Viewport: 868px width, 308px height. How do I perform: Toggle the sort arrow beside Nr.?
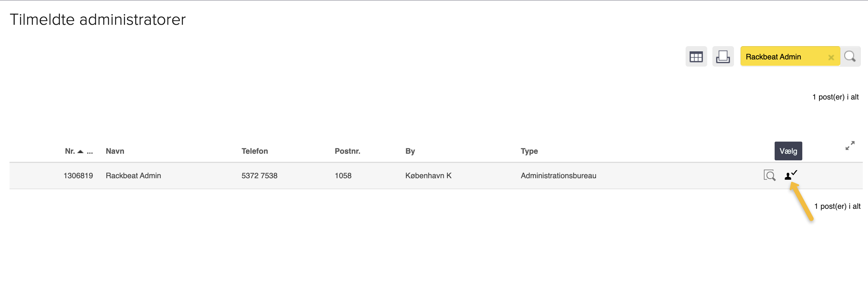point(80,151)
